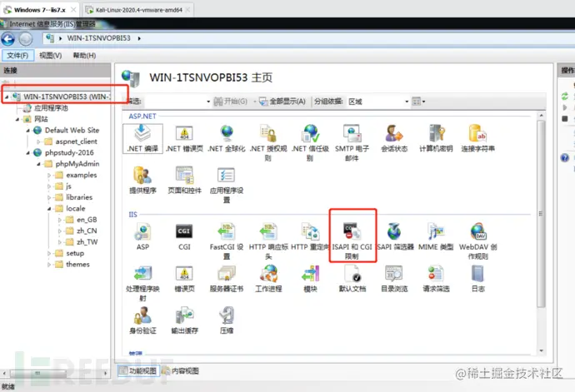
Task: Click 全部显示(A) button
Action: [282, 101]
